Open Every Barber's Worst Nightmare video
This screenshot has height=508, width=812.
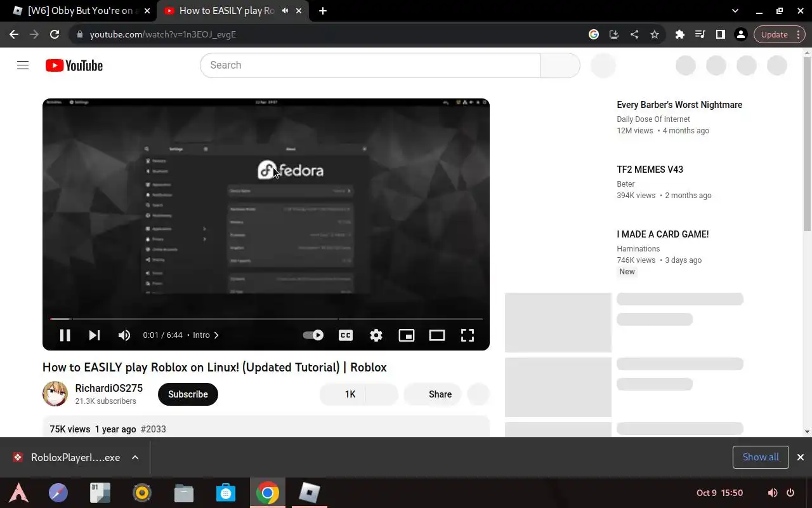pyautogui.click(x=679, y=105)
